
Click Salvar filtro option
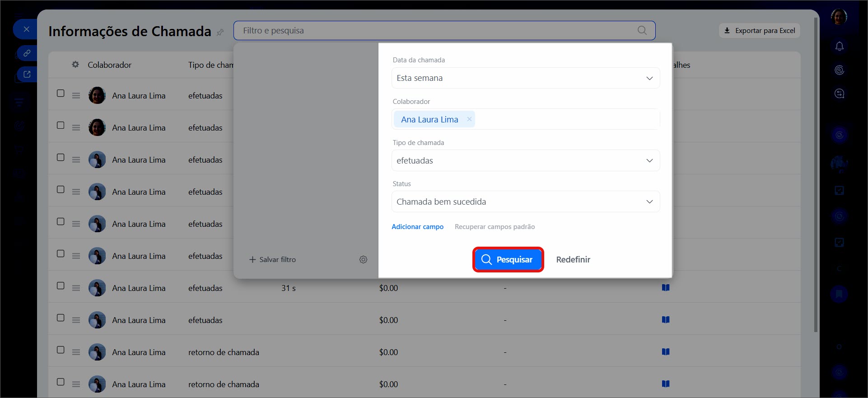(273, 259)
